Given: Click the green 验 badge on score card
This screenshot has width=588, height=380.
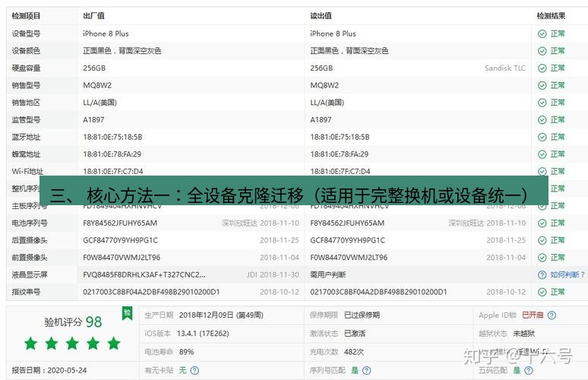Looking at the screenshot, I should (x=128, y=313).
